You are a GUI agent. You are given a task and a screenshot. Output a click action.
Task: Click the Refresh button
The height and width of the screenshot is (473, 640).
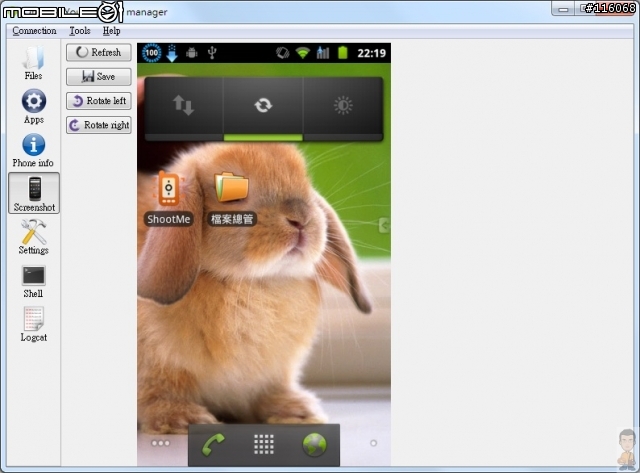99,52
